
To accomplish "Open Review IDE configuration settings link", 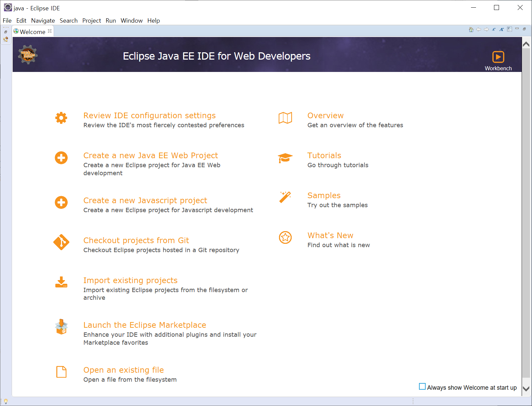I will point(149,116).
